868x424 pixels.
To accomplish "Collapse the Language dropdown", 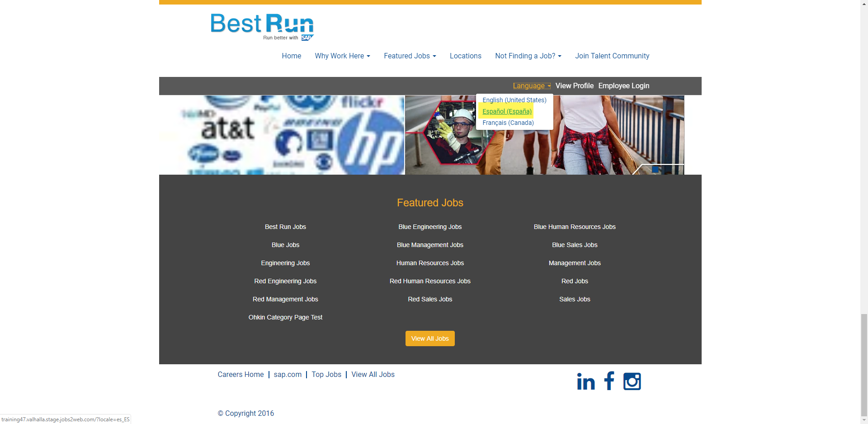I will 532,86.
